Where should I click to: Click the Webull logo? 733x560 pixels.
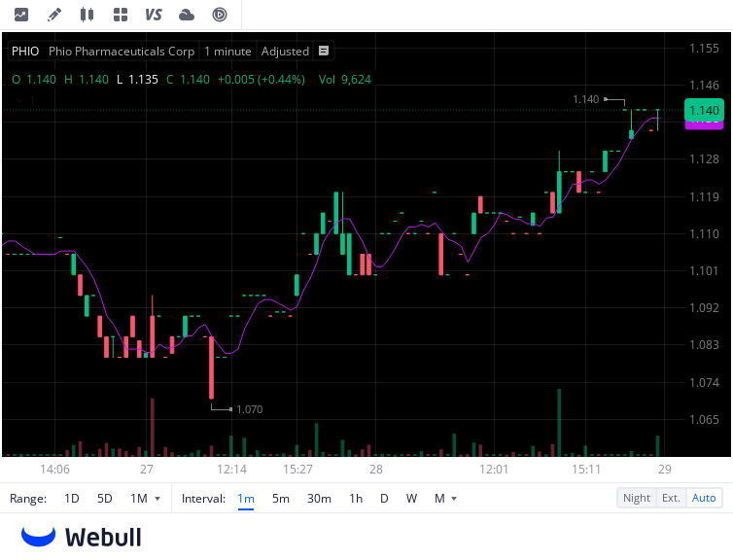pos(82,537)
